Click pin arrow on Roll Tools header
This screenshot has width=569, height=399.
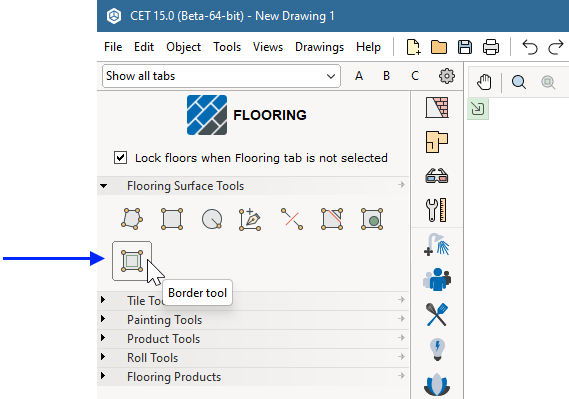pyautogui.click(x=401, y=357)
